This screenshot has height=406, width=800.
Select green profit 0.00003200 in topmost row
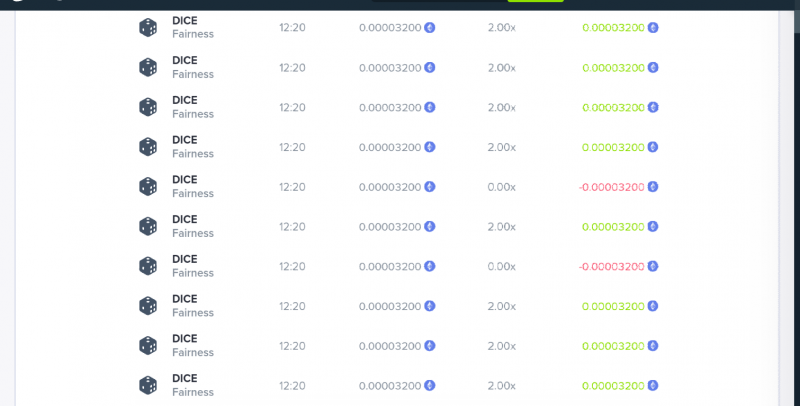tap(613, 28)
